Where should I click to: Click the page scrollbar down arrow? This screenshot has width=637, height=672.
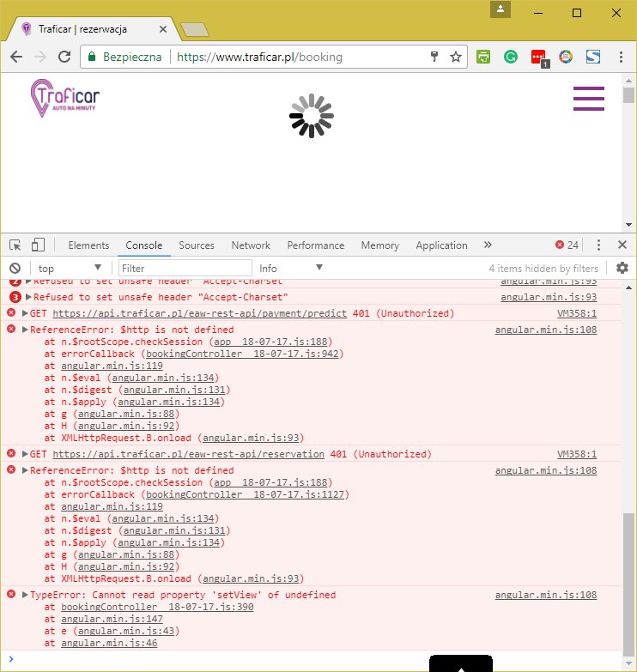[628, 225]
